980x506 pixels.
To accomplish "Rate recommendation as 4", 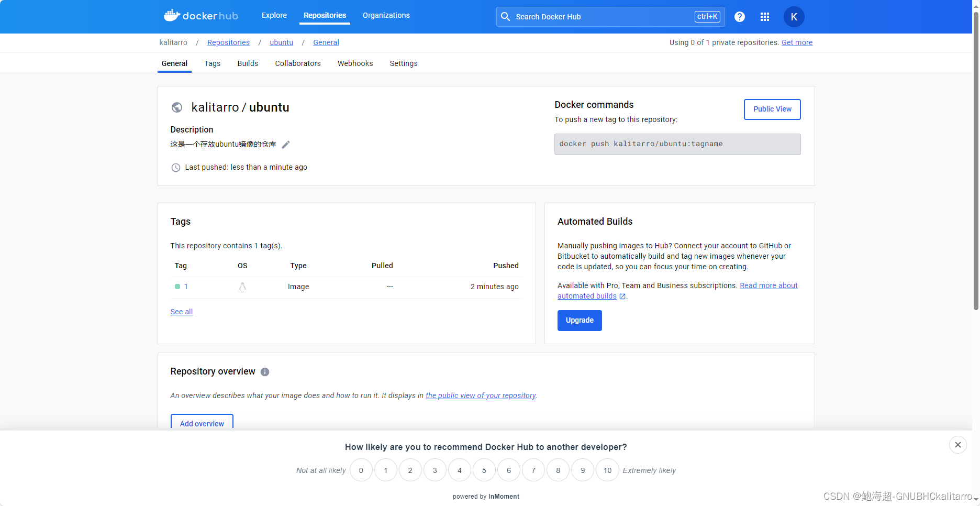I will coord(460,470).
